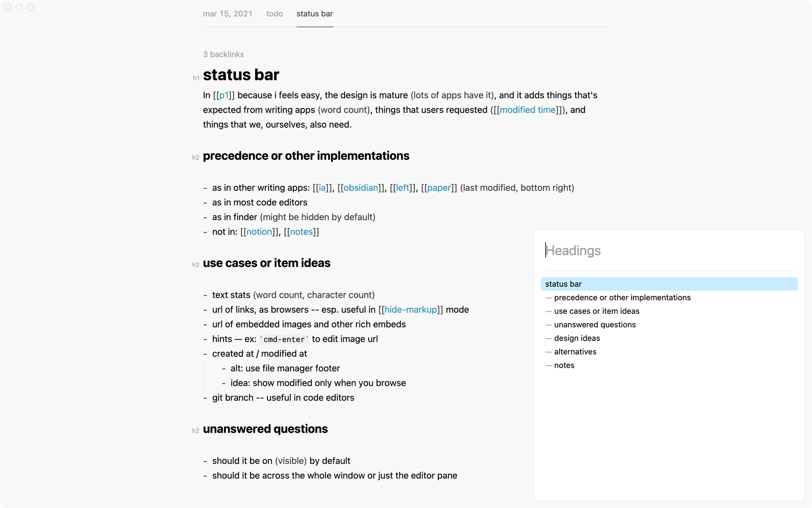Select "notes" in the Headings popup

click(x=564, y=365)
